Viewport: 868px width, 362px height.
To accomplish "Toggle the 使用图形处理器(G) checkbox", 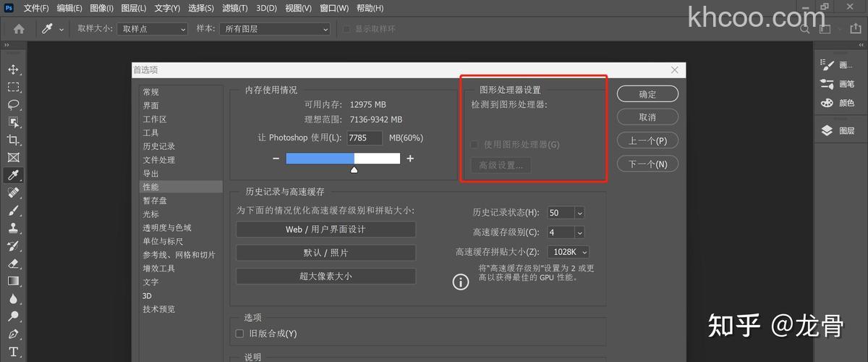I will click(x=475, y=145).
